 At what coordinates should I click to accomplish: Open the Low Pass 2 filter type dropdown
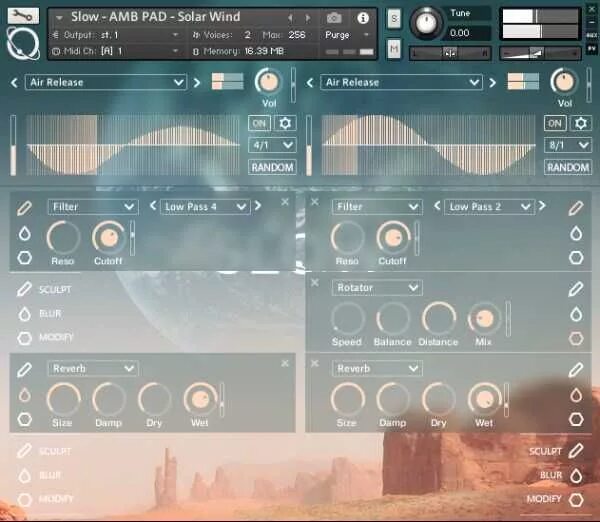(489, 207)
